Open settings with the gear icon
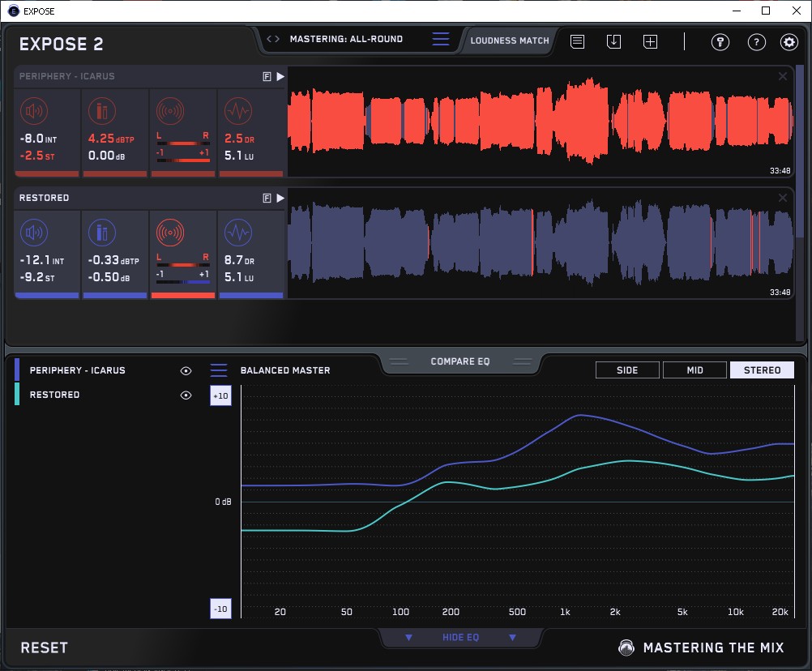The image size is (812, 671). pyautogui.click(x=788, y=42)
